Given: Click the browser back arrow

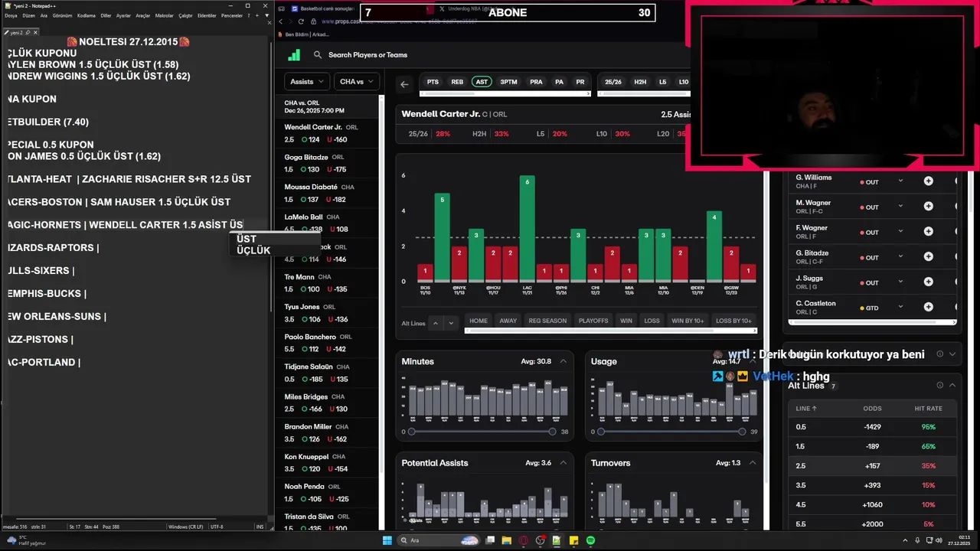Looking at the screenshot, I should point(281,21).
